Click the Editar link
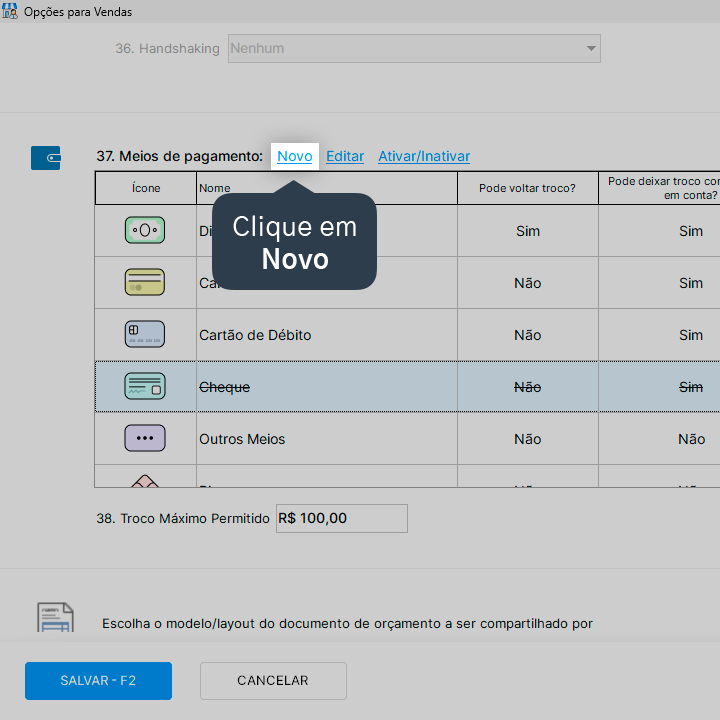The image size is (720, 720). point(345,157)
